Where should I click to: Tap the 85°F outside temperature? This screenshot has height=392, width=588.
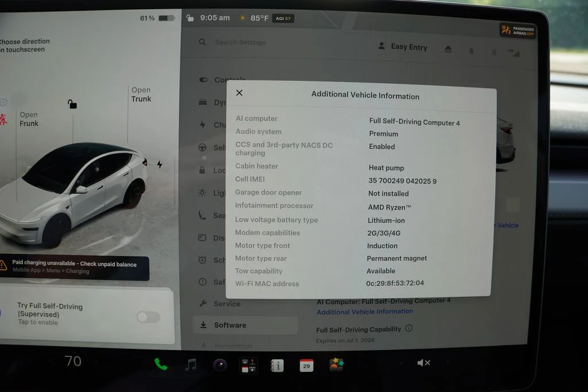(x=260, y=18)
